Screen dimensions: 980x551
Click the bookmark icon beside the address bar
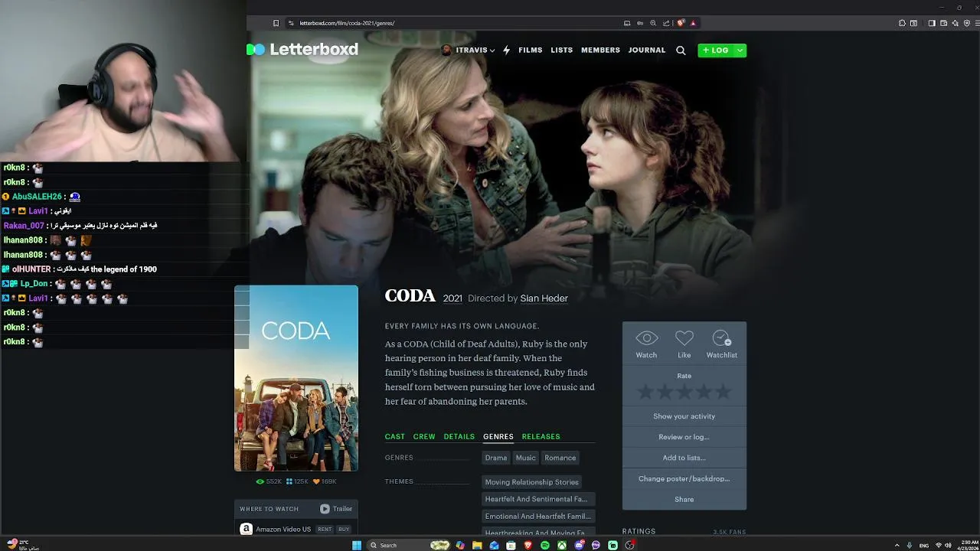click(276, 23)
